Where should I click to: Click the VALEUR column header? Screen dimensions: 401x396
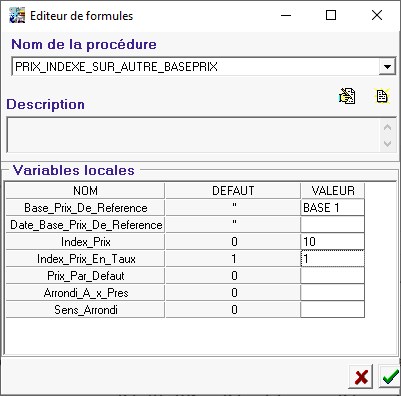(x=332, y=191)
